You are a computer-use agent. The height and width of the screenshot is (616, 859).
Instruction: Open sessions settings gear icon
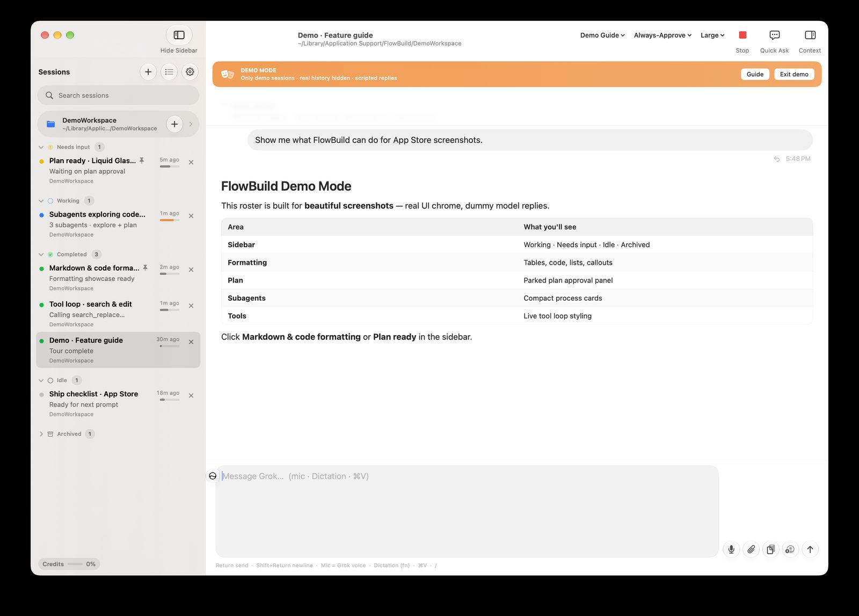(x=190, y=71)
